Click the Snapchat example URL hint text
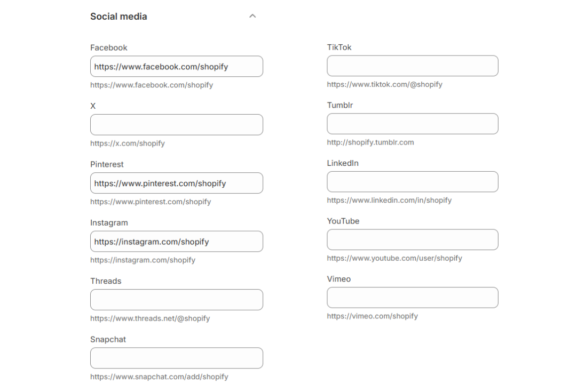The height and width of the screenshot is (392, 585). [x=159, y=377]
